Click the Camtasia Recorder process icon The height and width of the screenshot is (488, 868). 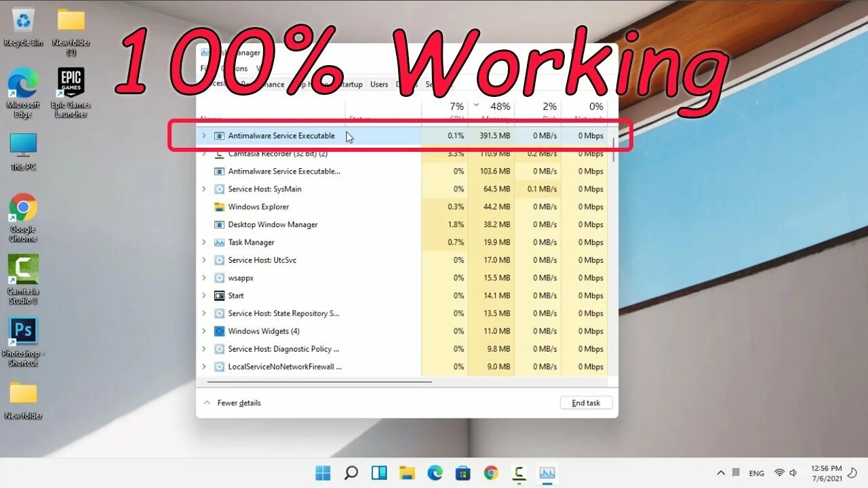pyautogui.click(x=219, y=154)
